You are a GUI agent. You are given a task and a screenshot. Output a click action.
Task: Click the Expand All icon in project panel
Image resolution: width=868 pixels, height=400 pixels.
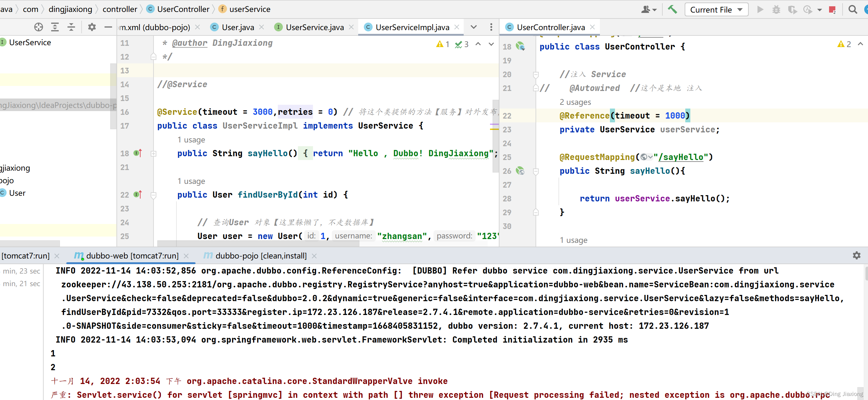55,27
